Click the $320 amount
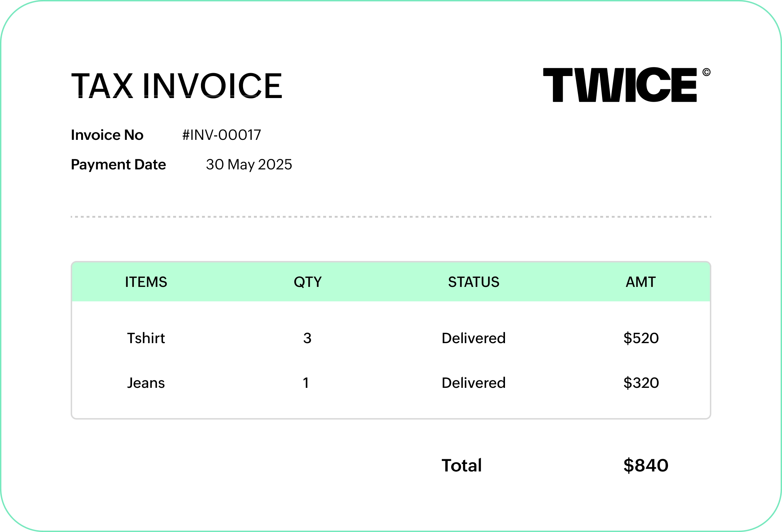Screen dimensions: 782x532 (641, 383)
